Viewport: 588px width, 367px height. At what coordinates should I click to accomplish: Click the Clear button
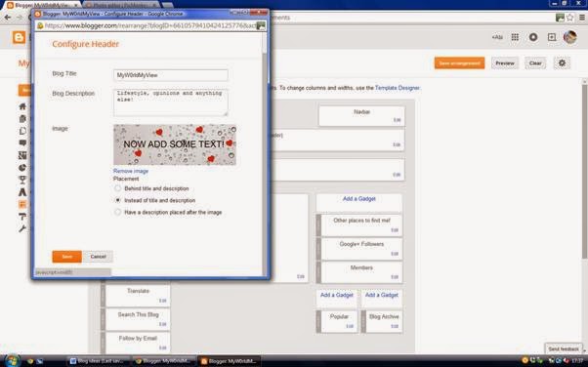click(x=535, y=63)
